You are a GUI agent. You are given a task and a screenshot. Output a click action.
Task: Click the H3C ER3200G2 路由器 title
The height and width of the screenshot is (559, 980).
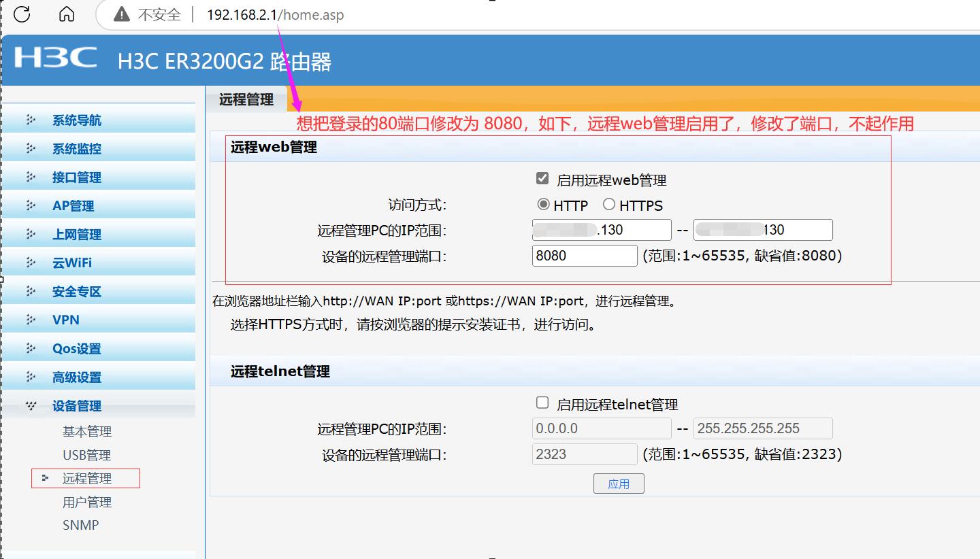click(x=225, y=62)
